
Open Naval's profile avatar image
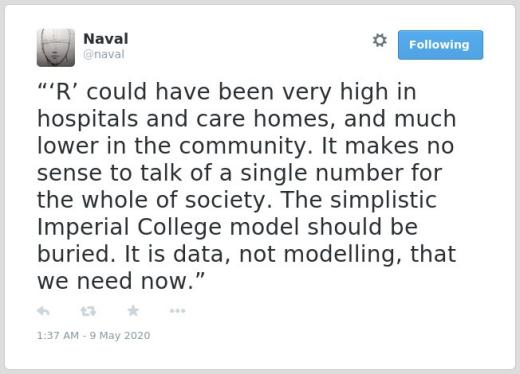point(56,48)
